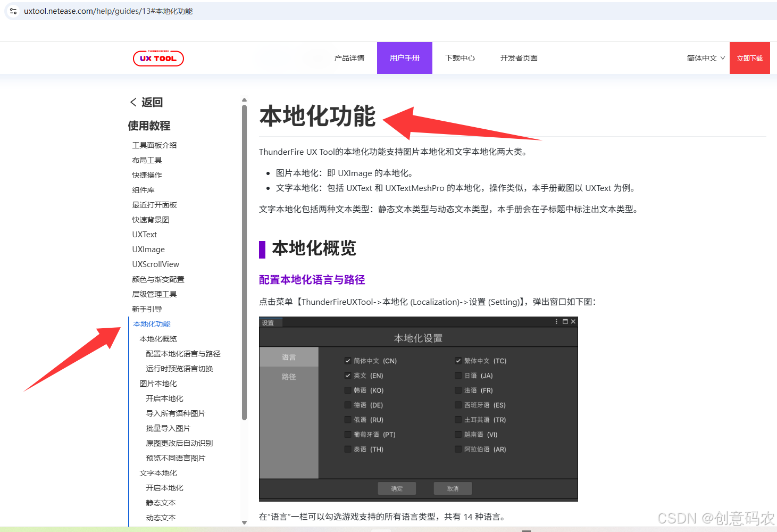This screenshot has width=777, height=532.
Task: Click 使用教程 sidebar heading
Action: [149, 126]
